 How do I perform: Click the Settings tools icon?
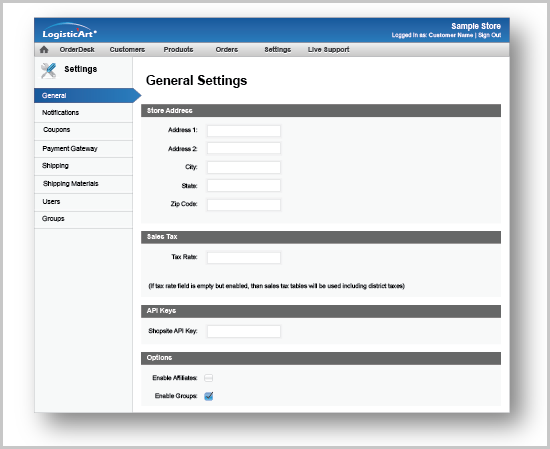[48, 71]
